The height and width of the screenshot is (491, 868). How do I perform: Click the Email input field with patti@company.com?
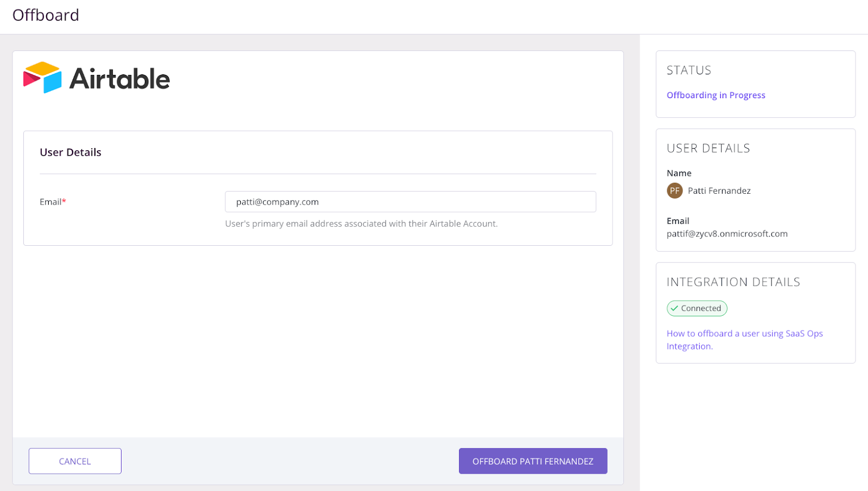point(410,202)
